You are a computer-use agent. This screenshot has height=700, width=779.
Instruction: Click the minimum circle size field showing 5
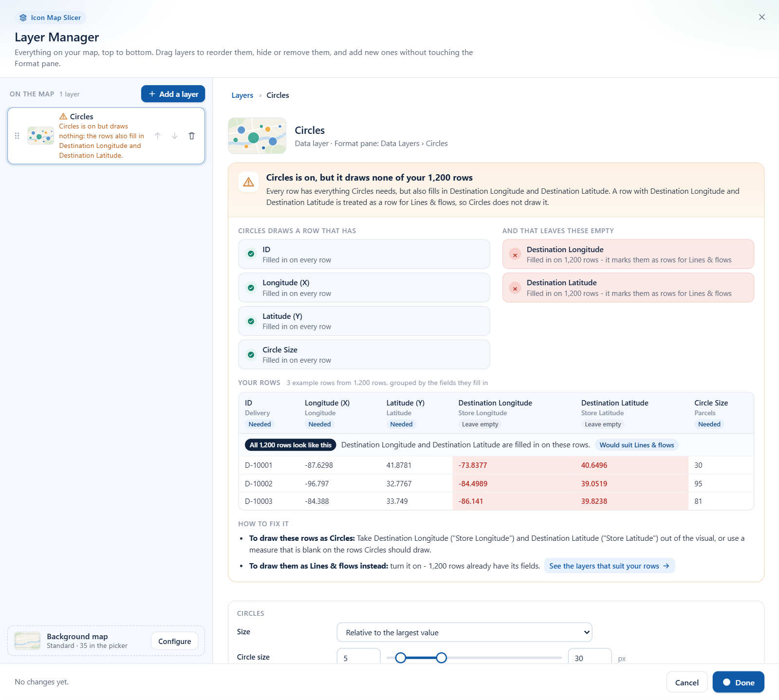tap(359, 656)
